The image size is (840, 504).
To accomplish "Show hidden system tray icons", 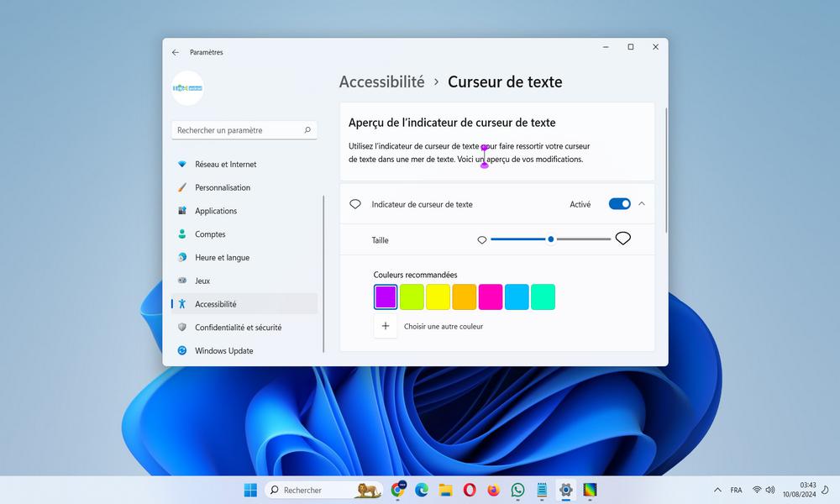I will (x=717, y=490).
